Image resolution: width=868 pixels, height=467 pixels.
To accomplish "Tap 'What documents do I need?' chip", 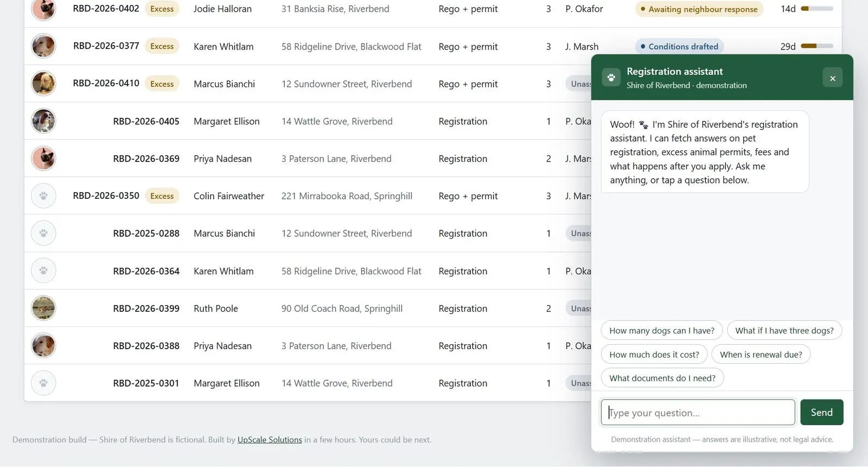I will coord(662,378).
